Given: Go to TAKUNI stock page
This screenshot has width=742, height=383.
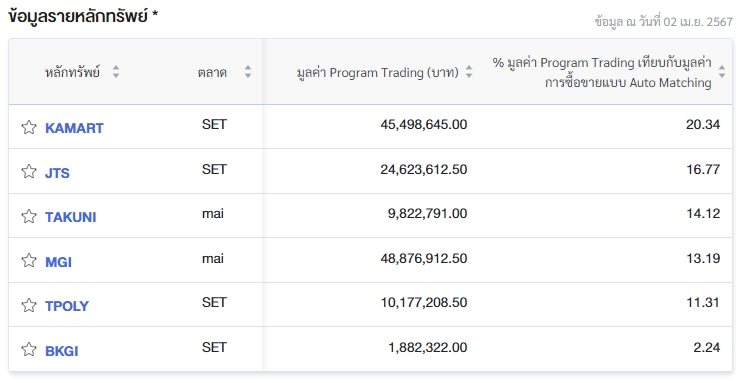Looking at the screenshot, I should click(x=71, y=217).
